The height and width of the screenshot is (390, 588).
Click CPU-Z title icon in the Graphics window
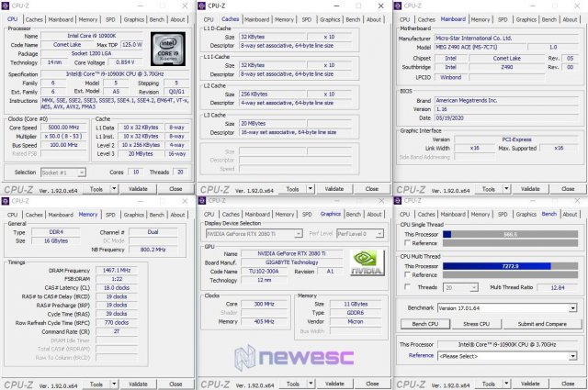(x=202, y=200)
